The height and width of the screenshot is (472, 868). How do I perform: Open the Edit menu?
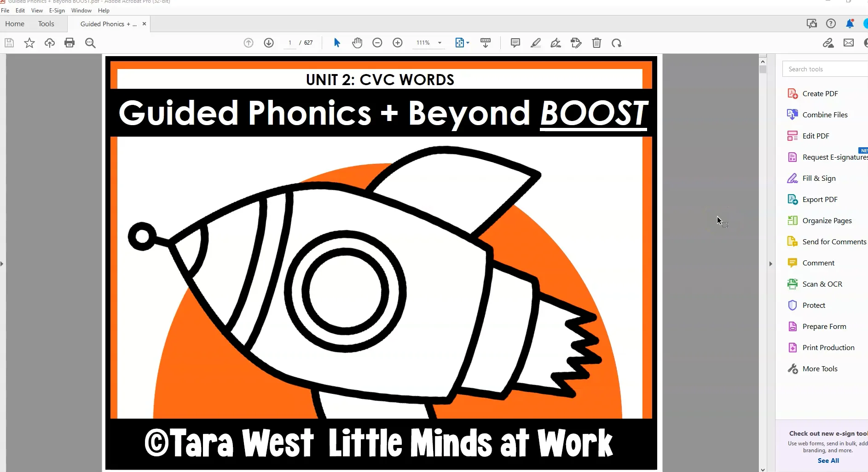(21, 10)
